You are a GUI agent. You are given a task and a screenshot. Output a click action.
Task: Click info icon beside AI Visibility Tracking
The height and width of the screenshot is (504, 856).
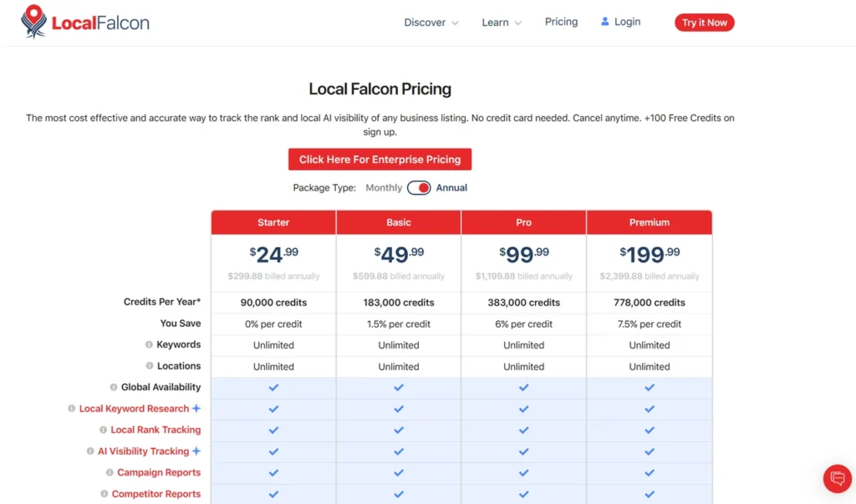[x=90, y=451]
